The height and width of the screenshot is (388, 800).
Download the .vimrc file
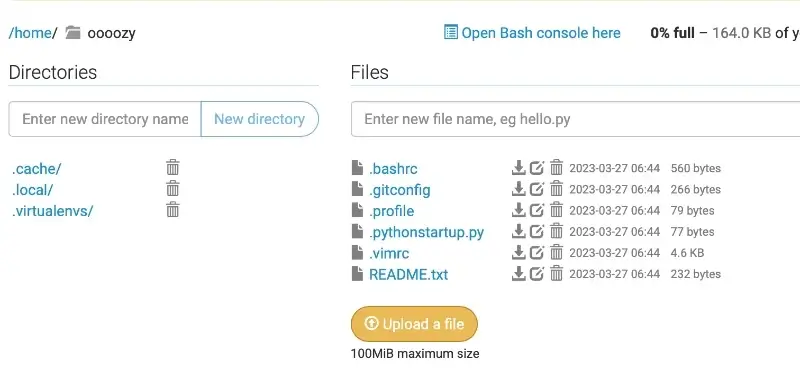[518, 253]
